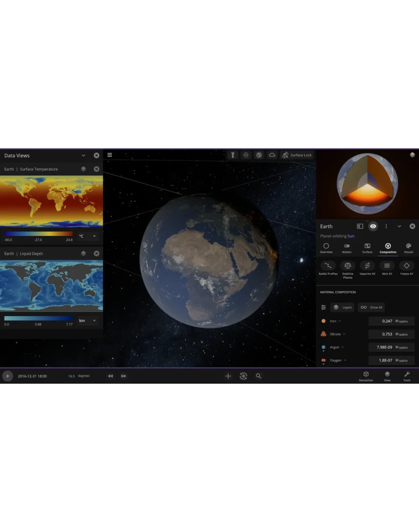Viewport: 419px width, 532px height.
Task: Click the flashlight icon in top toolbar
Action: pyautogui.click(x=233, y=155)
